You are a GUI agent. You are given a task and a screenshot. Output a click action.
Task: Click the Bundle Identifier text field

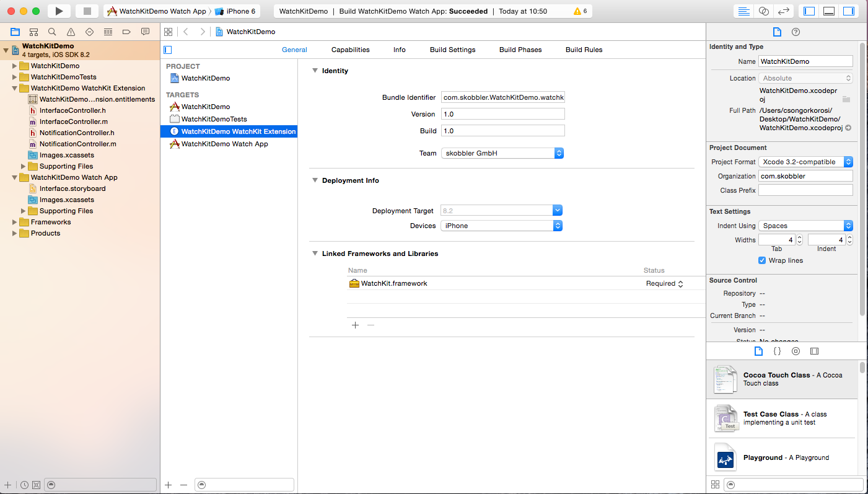coord(502,97)
